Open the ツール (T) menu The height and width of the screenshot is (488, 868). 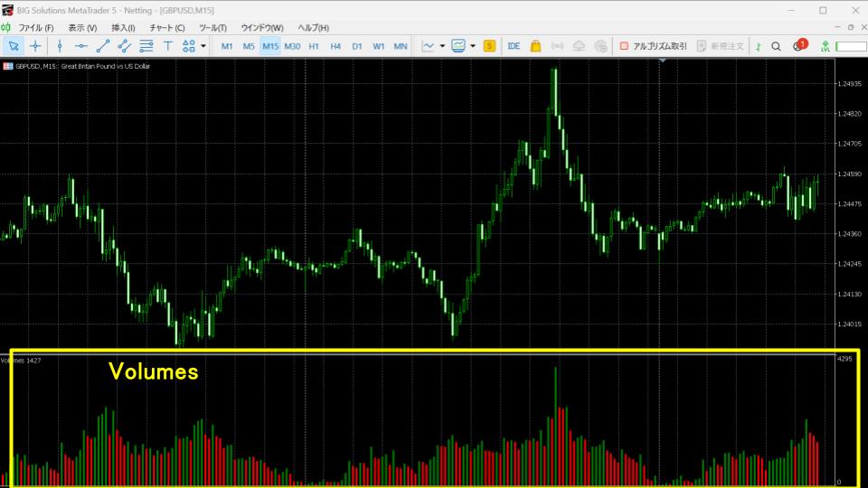click(212, 28)
